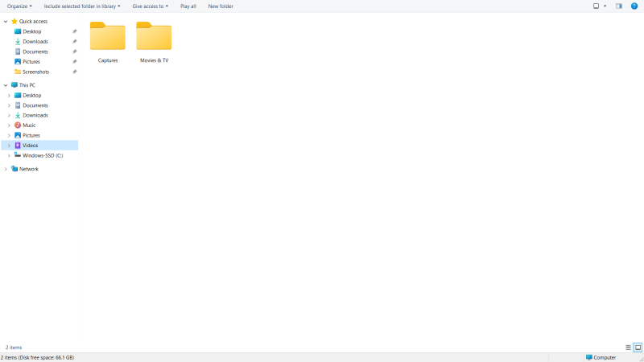The image size is (644, 362).
Task: Click the Network icon in tree
Action: click(x=14, y=169)
